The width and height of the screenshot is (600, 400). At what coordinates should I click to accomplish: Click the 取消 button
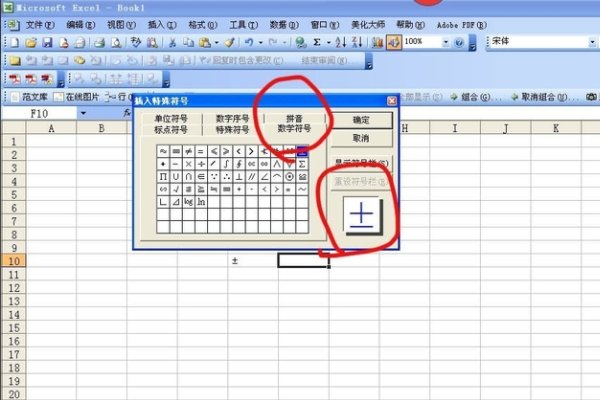click(x=362, y=138)
